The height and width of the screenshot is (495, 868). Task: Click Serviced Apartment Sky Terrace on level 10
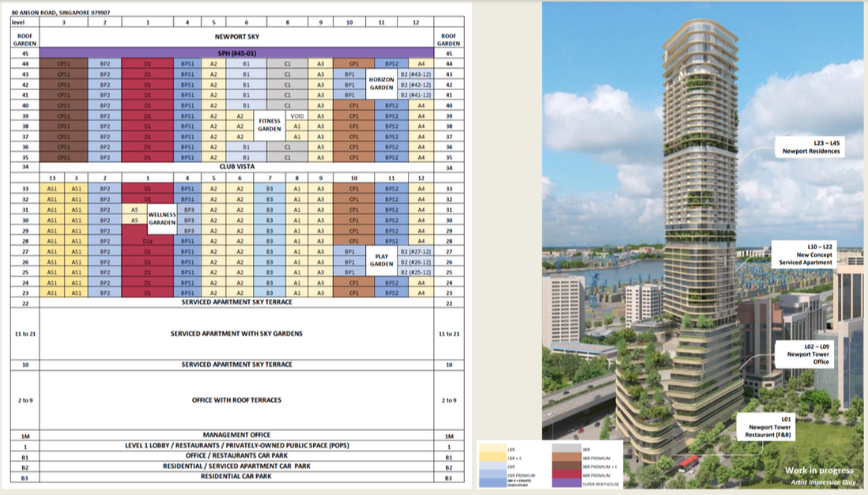236,365
